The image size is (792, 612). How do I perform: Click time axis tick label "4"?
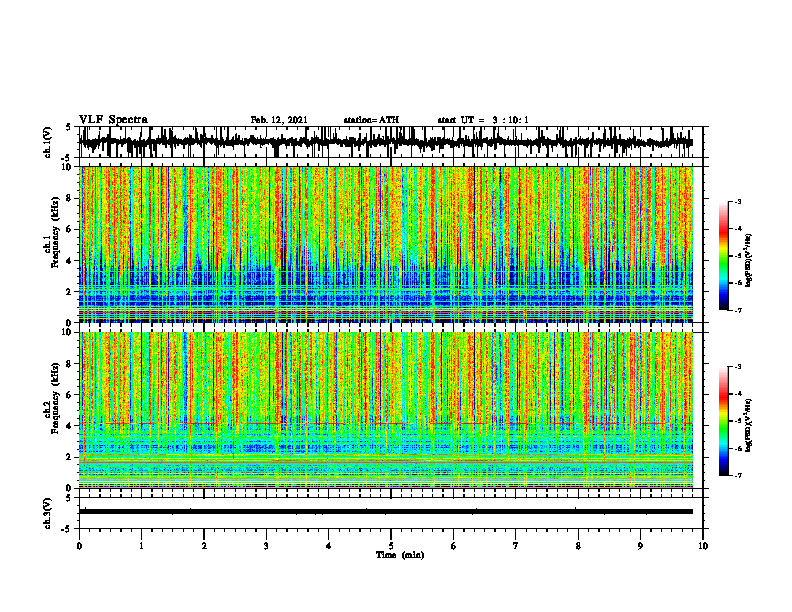[x=329, y=546]
